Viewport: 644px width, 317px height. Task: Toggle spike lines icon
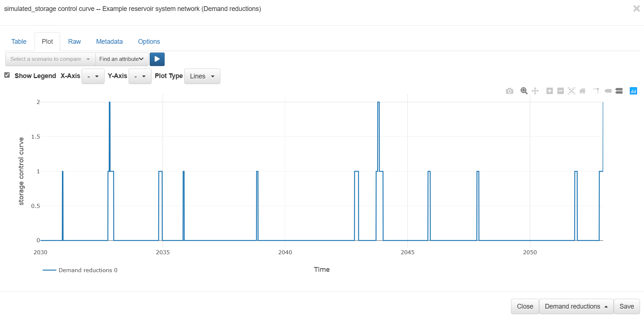tap(596, 91)
